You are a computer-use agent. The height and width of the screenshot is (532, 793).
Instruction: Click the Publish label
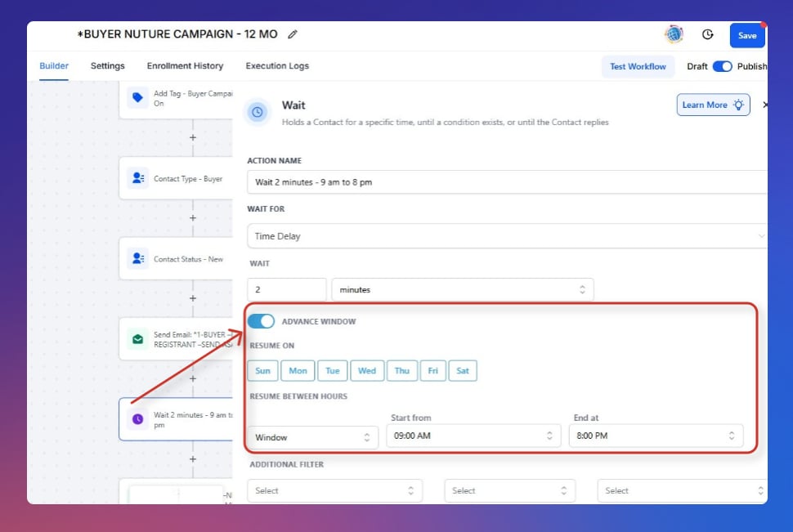tap(752, 66)
